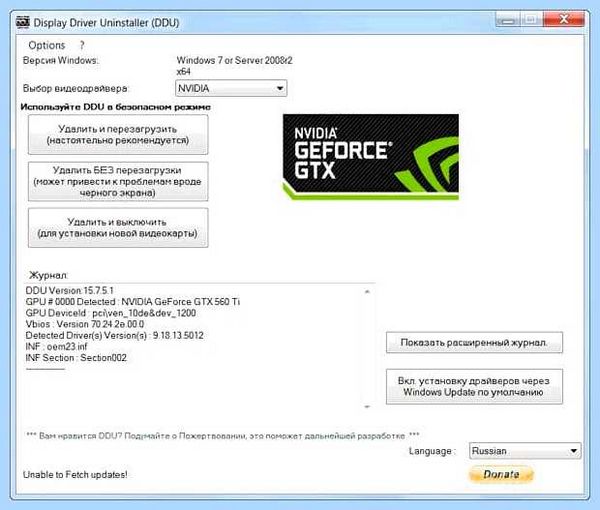Click the disabled maximize window button

click(x=532, y=19)
